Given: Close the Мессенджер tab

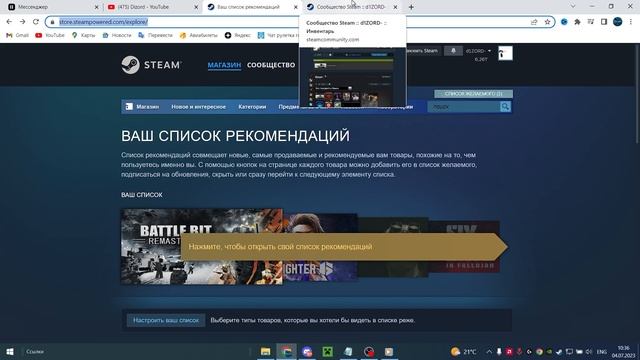Looking at the screenshot, I should pyautogui.click(x=97, y=7).
